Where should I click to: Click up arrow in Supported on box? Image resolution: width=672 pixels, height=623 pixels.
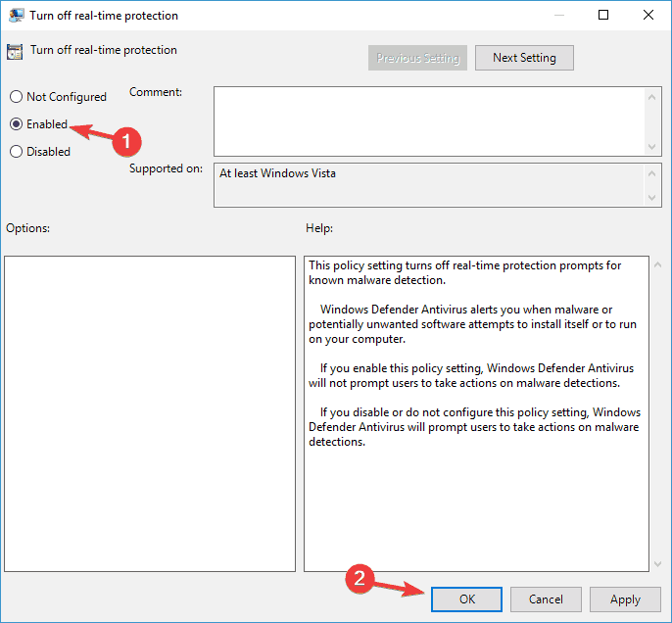(x=653, y=172)
